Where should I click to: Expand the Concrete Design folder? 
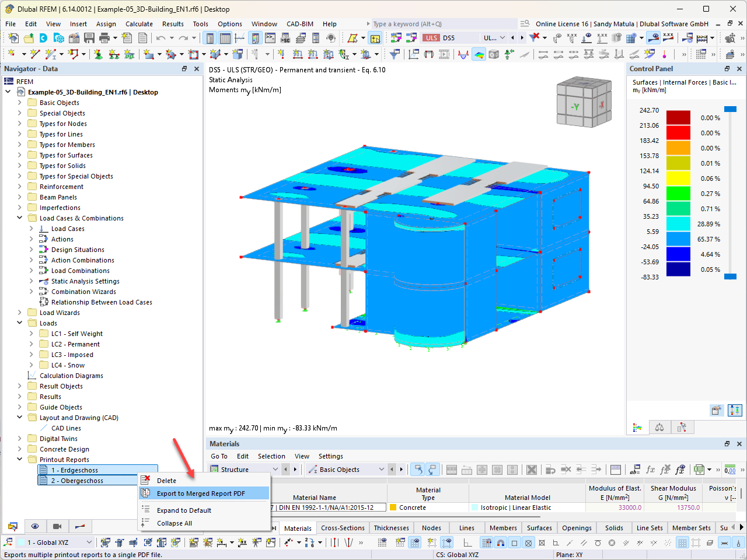(19, 449)
